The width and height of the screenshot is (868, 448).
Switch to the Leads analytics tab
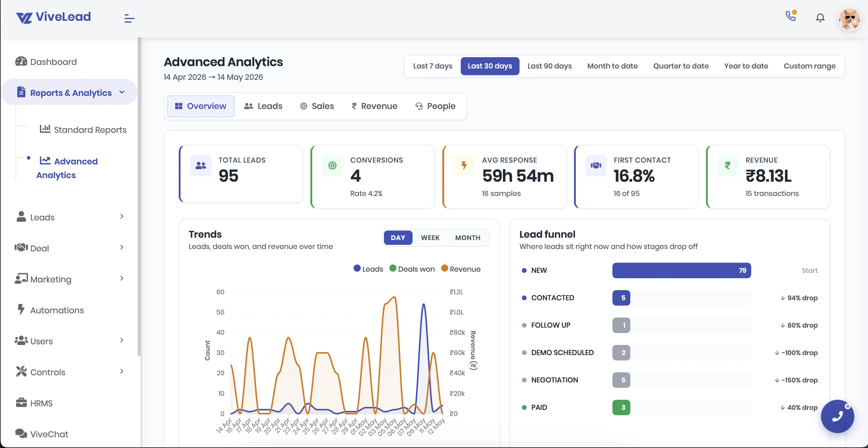(263, 106)
